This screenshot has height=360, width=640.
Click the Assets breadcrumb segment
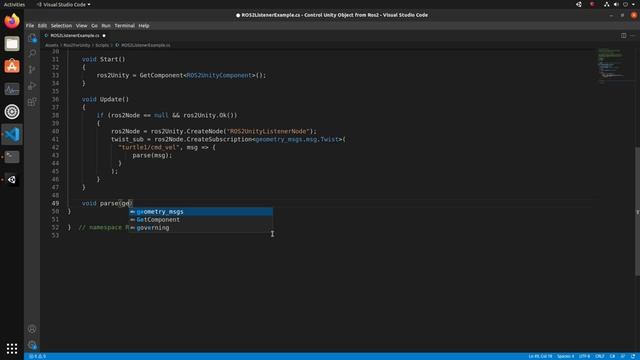coord(51,45)
